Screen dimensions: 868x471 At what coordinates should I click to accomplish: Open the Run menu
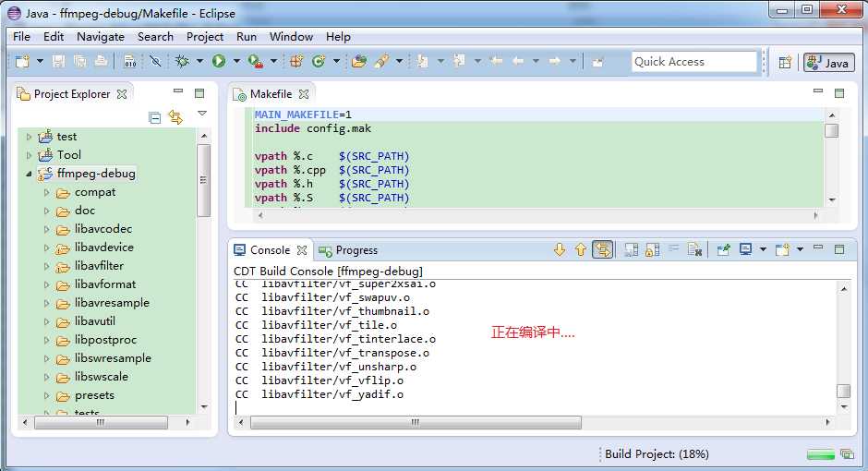(x=247, y=37)
